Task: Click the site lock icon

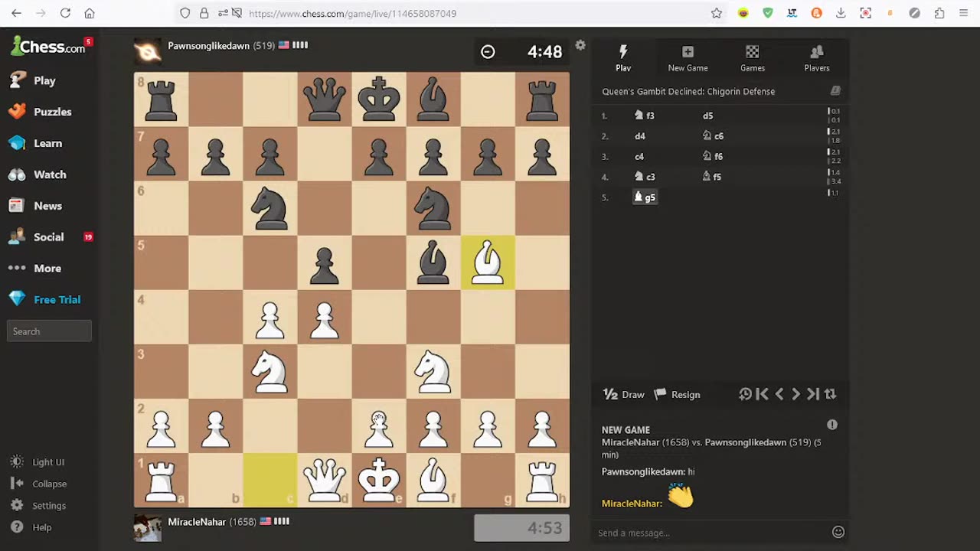Action: coord(204,13)
